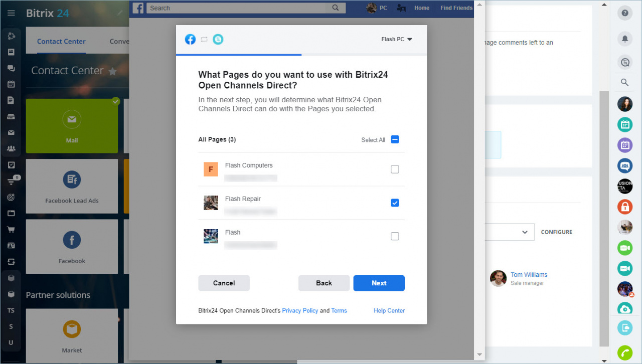Screen dimensions: 642x364
Task: Open the Bitrix24 hamburger menu
Action: click(11, 14)
